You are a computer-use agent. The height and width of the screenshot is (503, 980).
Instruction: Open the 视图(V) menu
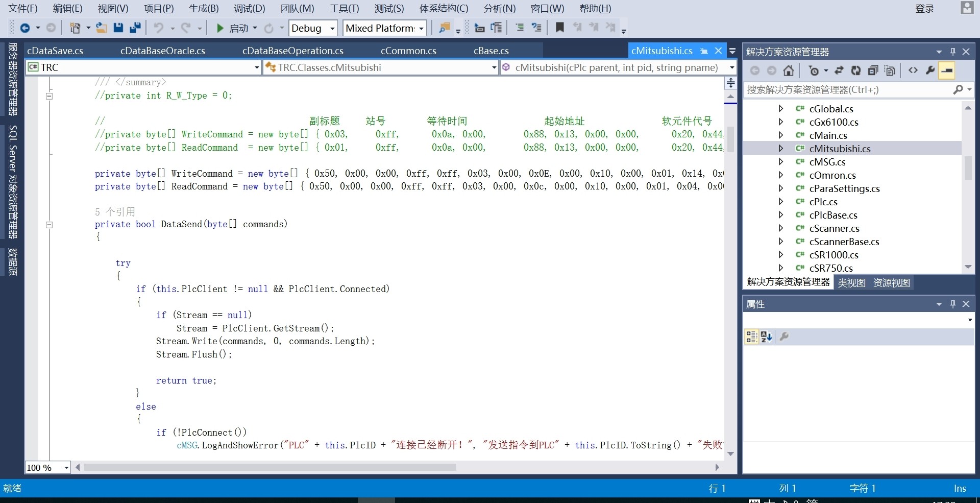pyautogui.click(x=113, y=8)
